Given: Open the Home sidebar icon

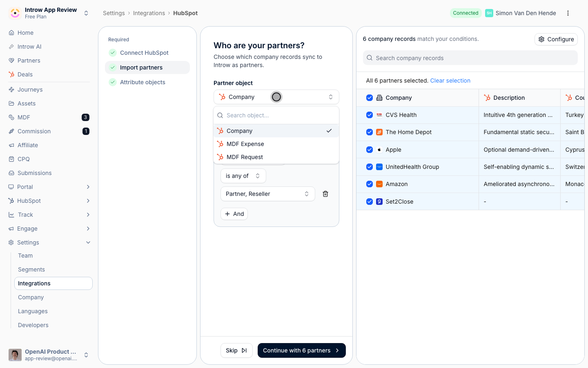Looking at the screenshot, I should [11, 33].
